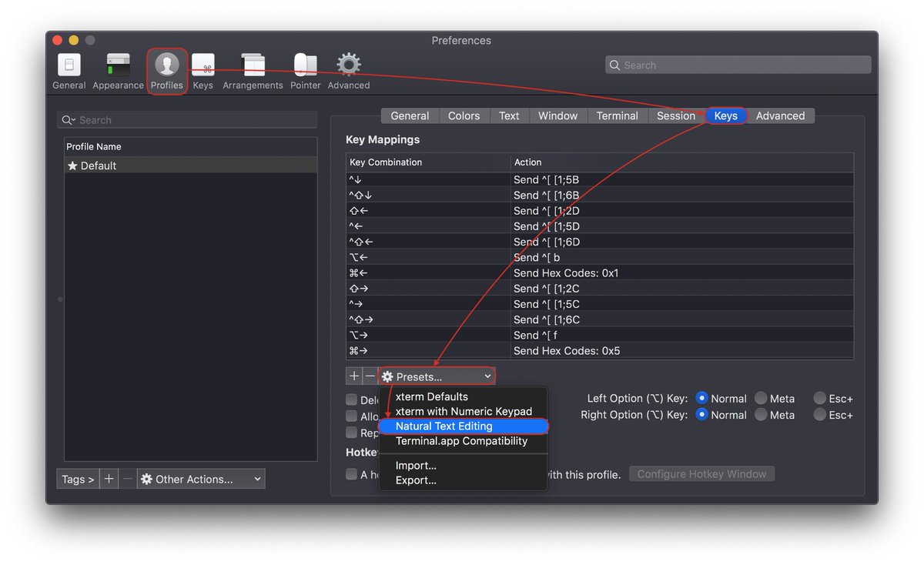Click Configure Hotkey Window button

point(701,474)
